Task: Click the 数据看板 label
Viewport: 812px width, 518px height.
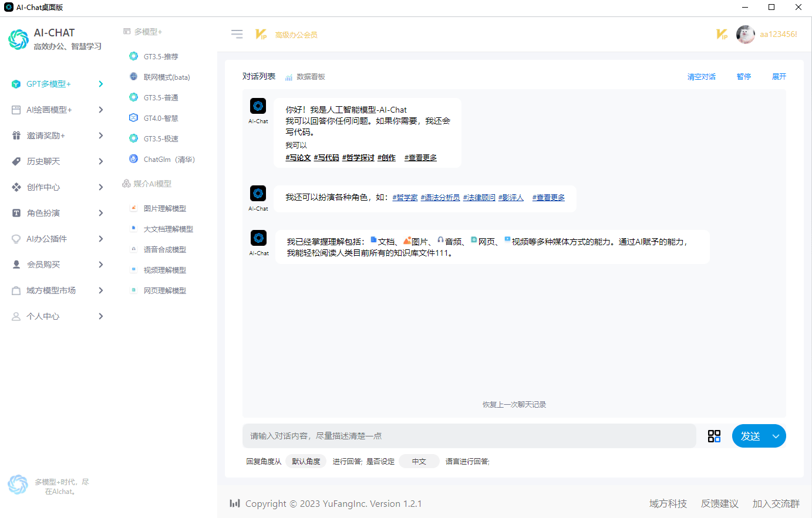Action: point(311,77)
